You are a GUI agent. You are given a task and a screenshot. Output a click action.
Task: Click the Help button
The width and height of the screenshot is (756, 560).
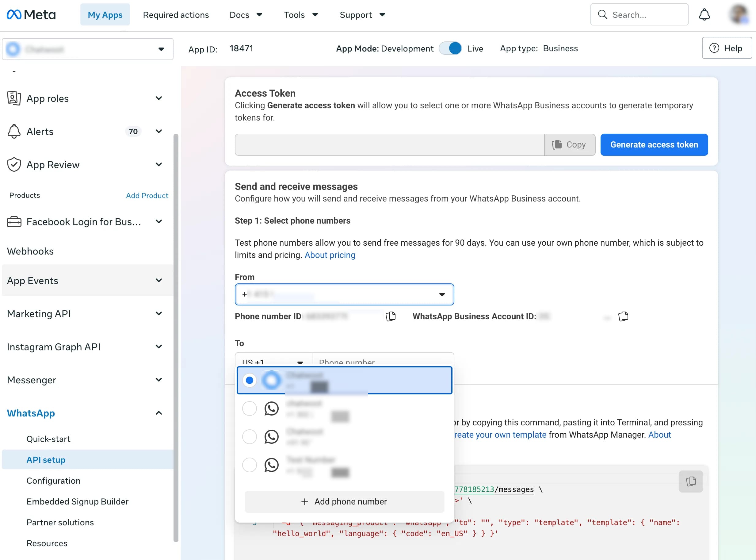[x=727, y=48]
